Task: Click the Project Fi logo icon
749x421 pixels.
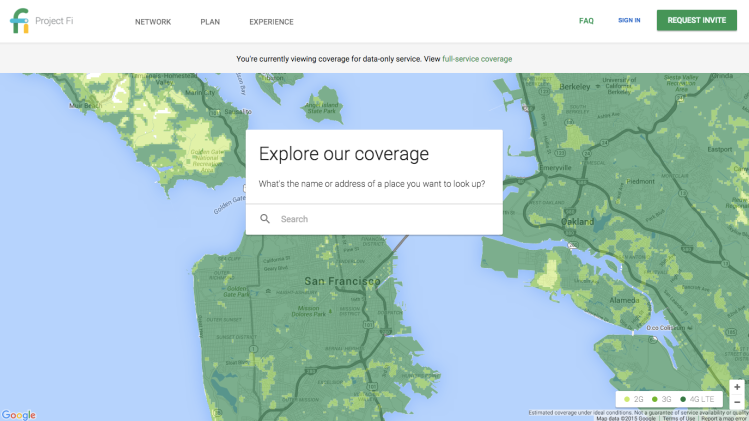Action: pos(19,21)
